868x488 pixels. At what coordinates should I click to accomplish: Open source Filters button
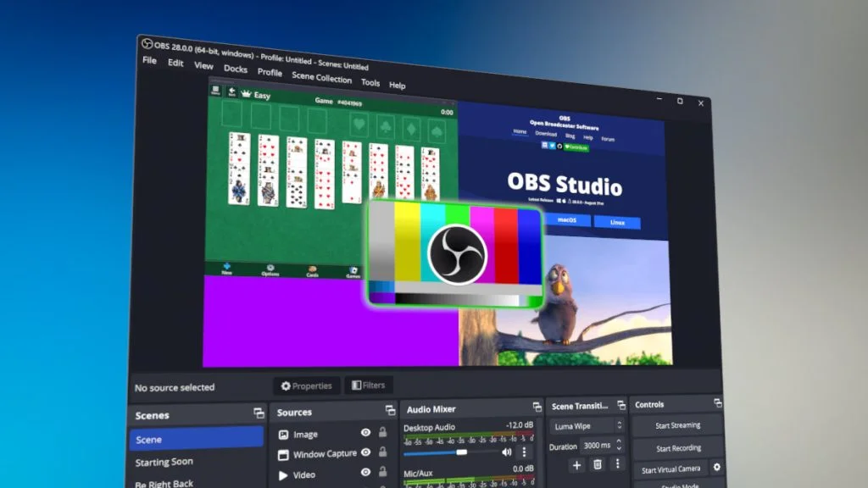pos(368,385)
